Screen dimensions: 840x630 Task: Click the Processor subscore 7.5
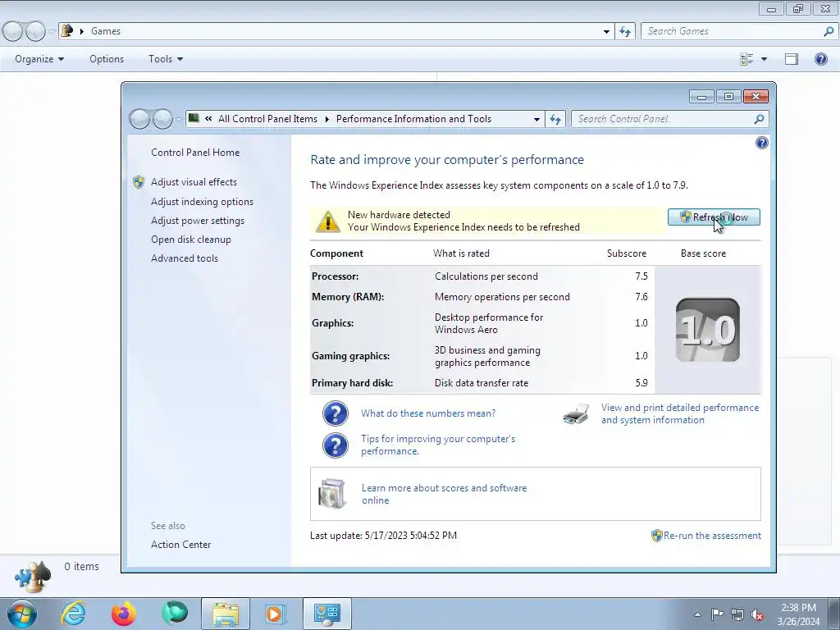(x=641, y=276)
